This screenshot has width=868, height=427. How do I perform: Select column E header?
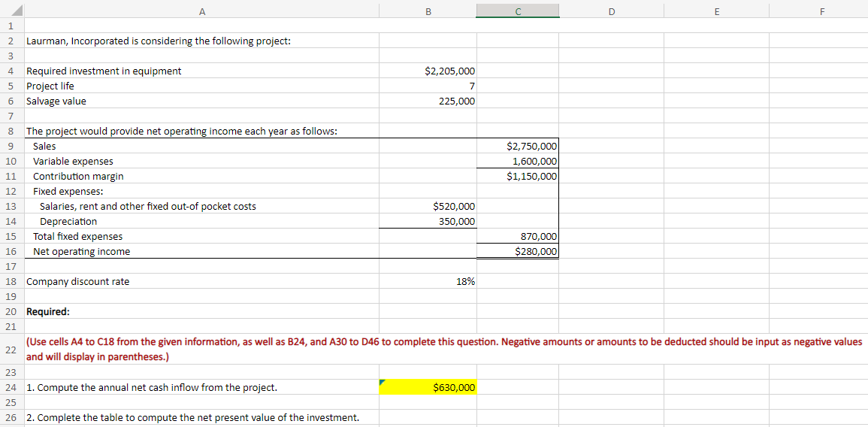pyautogui.click(x=716, y=10)
